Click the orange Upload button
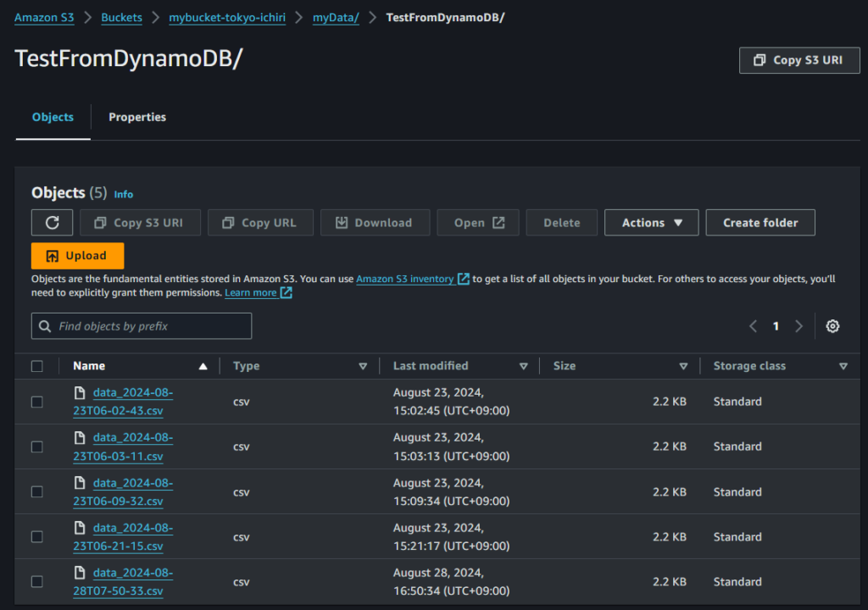This screenshot has height=610, width=868. point(77,256)
